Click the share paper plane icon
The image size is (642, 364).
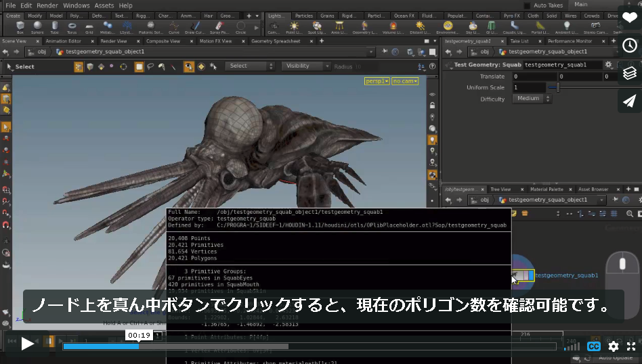(630, 101)
